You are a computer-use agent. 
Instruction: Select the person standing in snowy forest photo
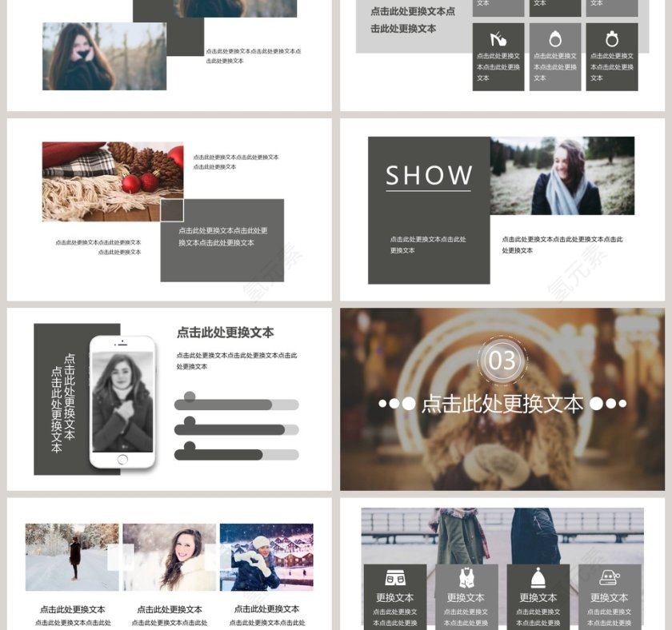(x=72, y=556)
